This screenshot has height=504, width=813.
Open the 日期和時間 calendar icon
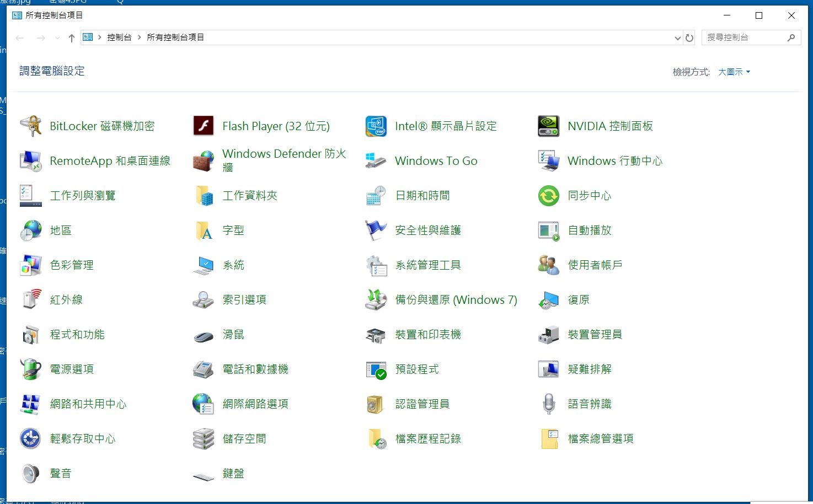[376, 195]
